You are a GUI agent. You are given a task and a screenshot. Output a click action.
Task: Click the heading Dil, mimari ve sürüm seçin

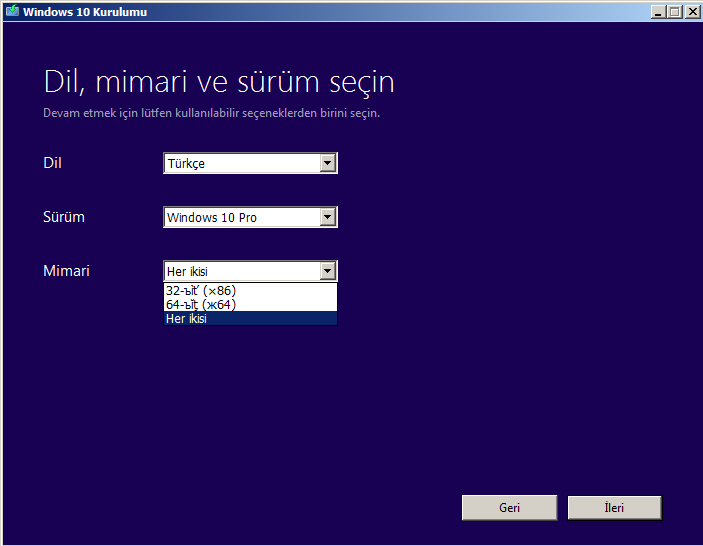pyautogui.click(x=219, y=82)
